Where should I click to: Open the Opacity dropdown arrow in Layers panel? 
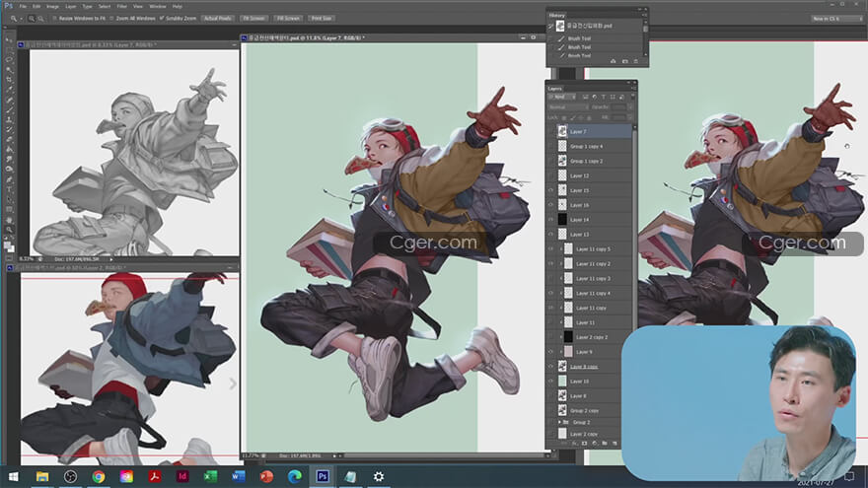[x=630, y=106]
